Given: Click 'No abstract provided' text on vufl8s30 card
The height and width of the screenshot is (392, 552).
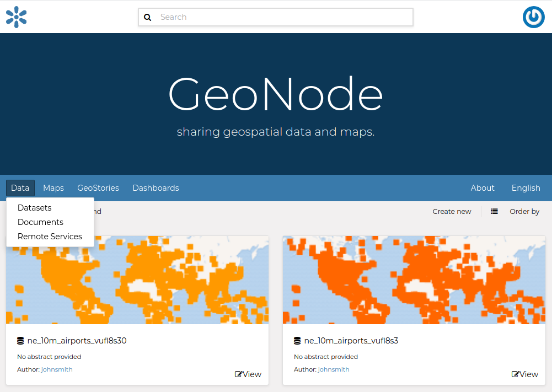Looking at the screenshot, I should (x=49, y=357).
